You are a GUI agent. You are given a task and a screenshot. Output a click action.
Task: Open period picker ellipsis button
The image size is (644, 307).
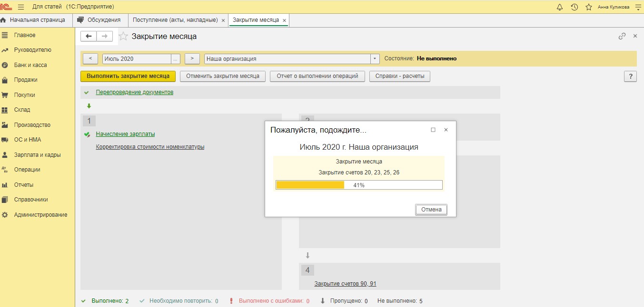tap(176, 59)
